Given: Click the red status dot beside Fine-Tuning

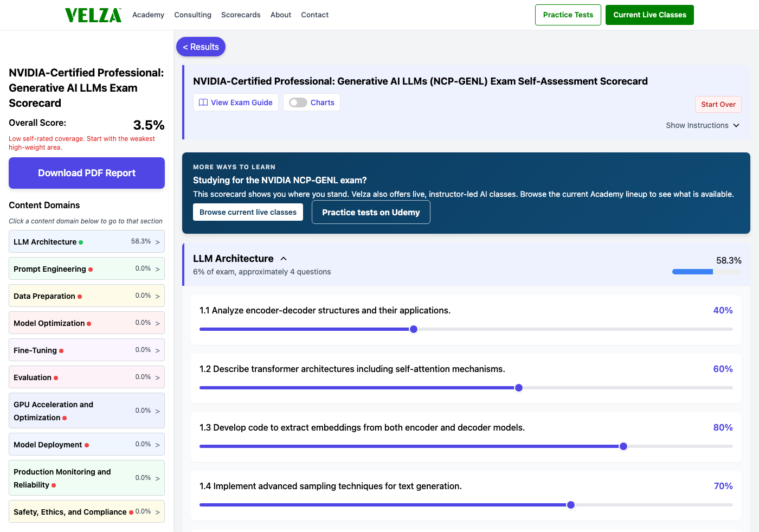Looking at the screenshot, I should pyautogui.click(x=61, y=351).
